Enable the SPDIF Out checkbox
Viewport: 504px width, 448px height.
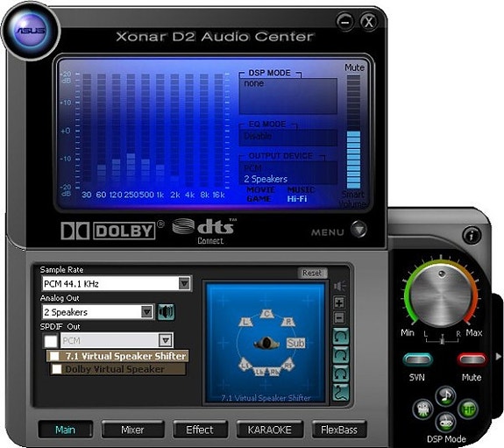(51, 341)
